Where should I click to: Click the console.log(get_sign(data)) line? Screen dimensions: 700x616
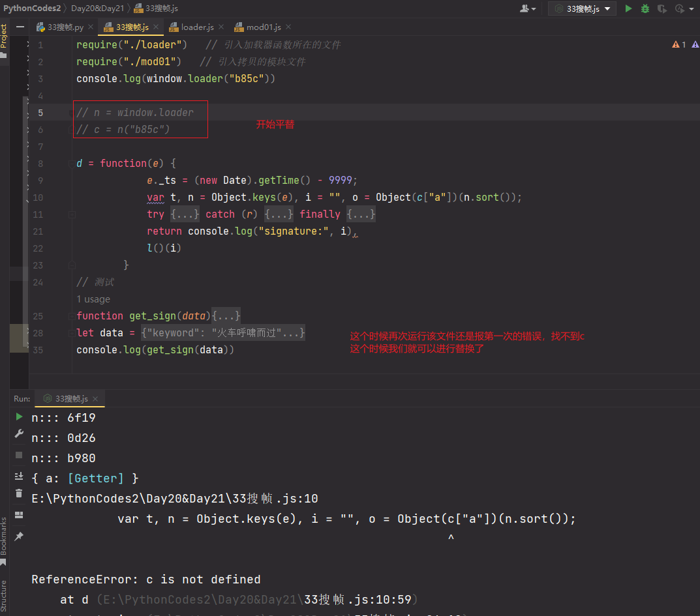155,349
